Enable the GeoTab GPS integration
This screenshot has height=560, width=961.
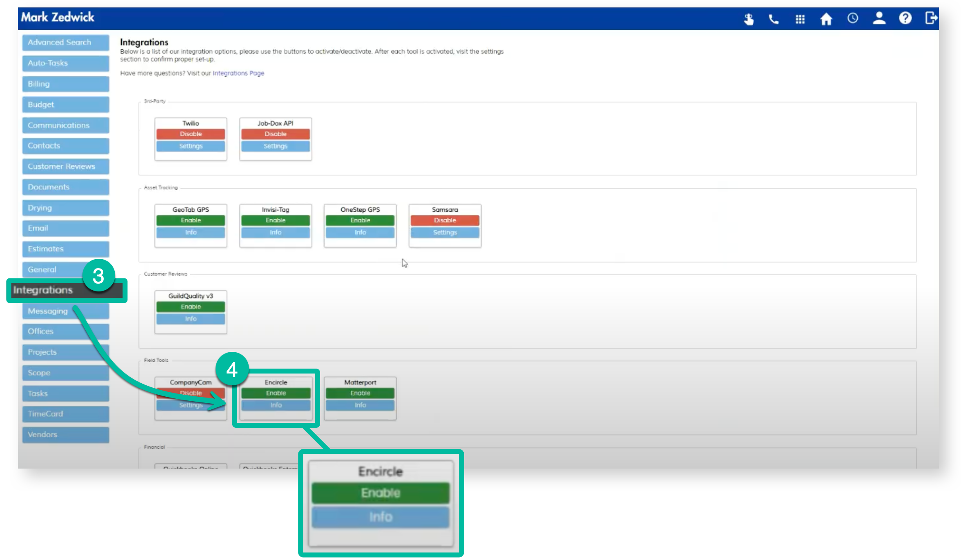[x=190, y=220]
